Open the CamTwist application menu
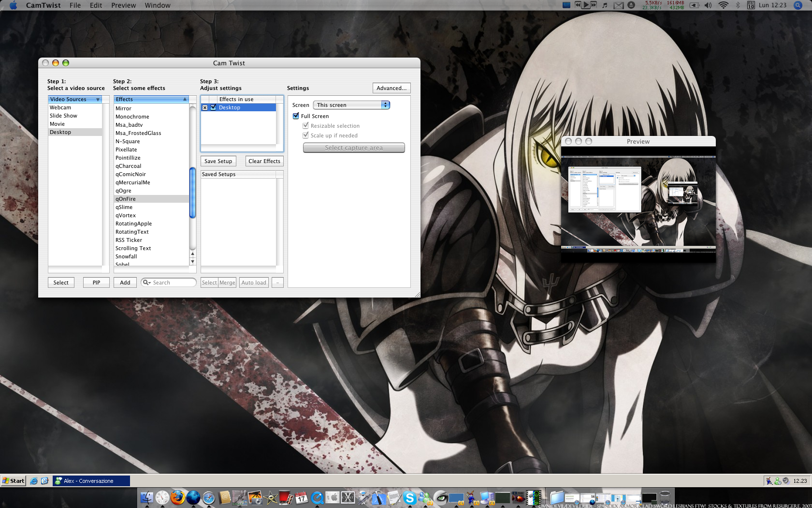 43,5
